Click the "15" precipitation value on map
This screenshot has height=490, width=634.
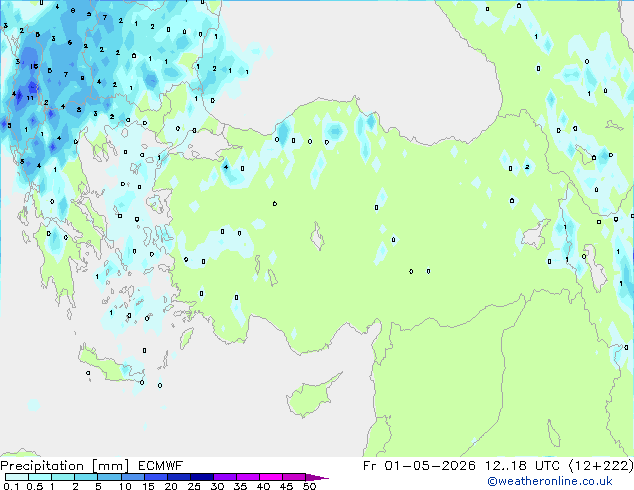point(34,66)
